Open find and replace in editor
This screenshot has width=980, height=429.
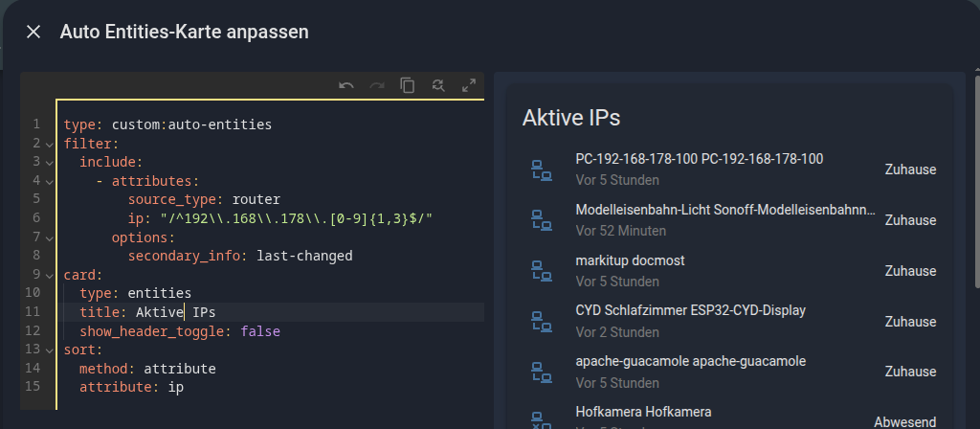438,85
